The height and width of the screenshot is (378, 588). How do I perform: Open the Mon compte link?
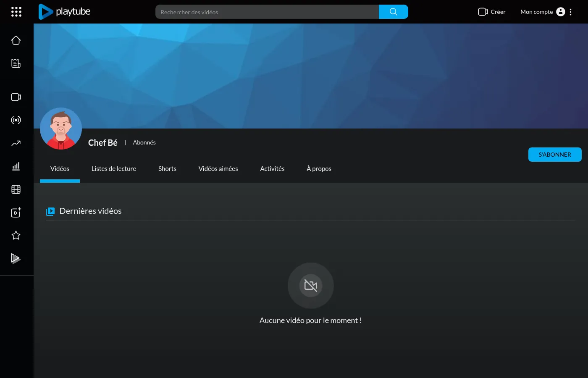point(536,12)
